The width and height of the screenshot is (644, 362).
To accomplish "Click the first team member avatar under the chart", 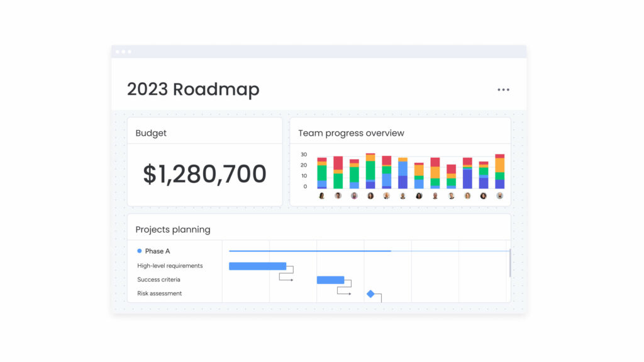I will click(x=322, y=195).
